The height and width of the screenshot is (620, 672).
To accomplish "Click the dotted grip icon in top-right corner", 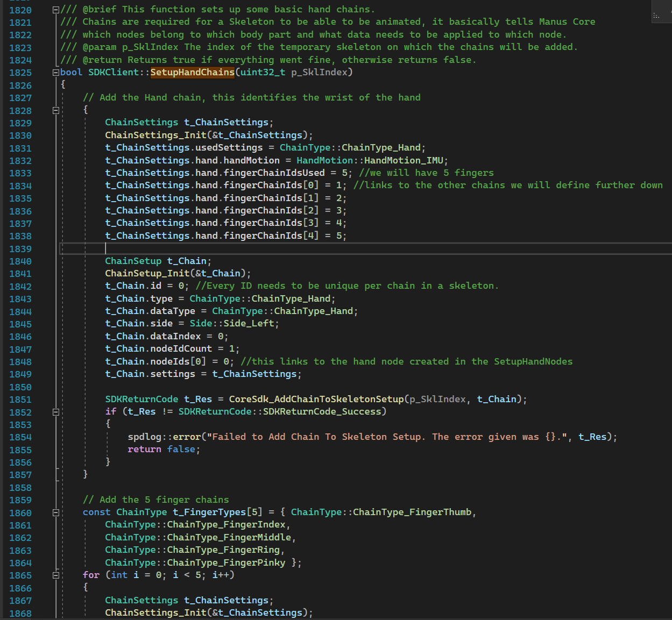I will pos(656,16).
